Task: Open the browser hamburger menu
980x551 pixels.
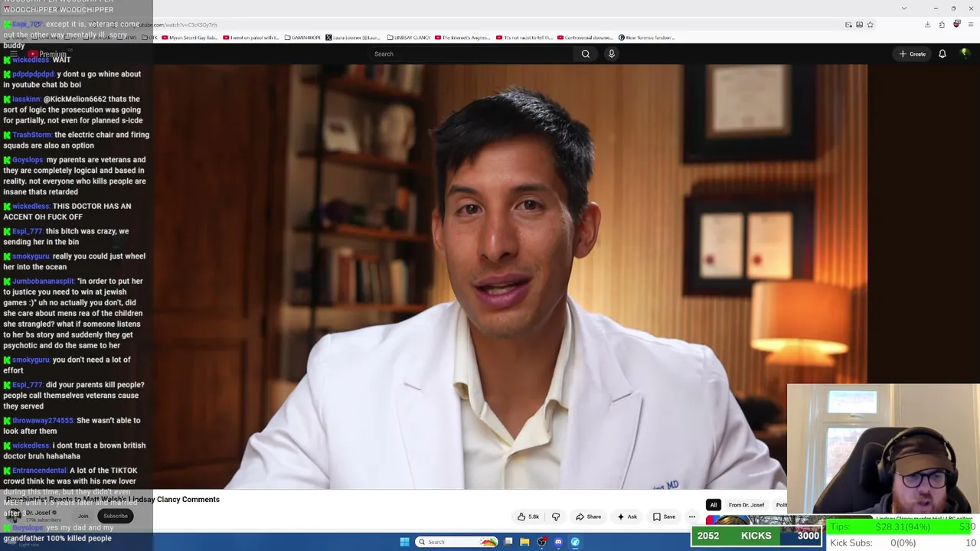Action: (x=971, y=24)
